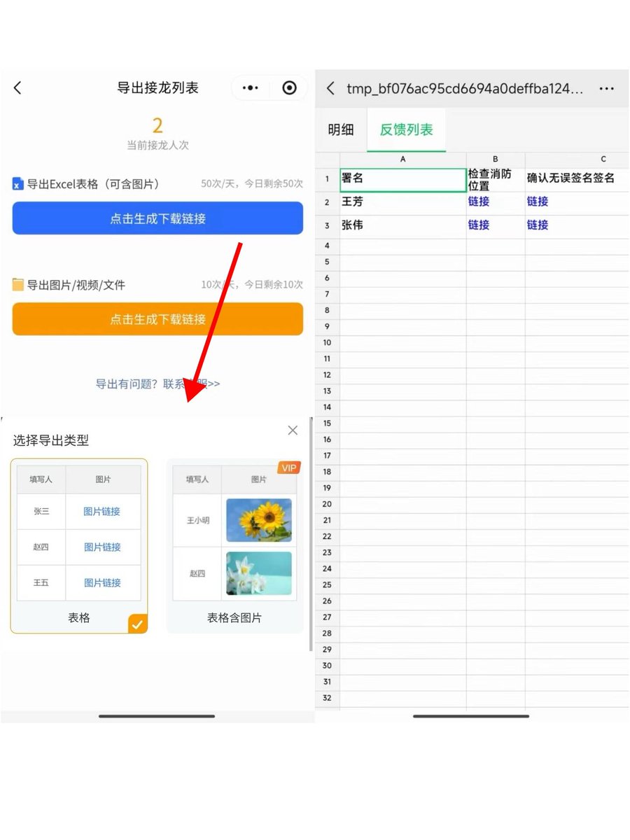This screenshot has width=630, height=840.
Task: Tap the sunflower image thumbnail
Action: 259,520
